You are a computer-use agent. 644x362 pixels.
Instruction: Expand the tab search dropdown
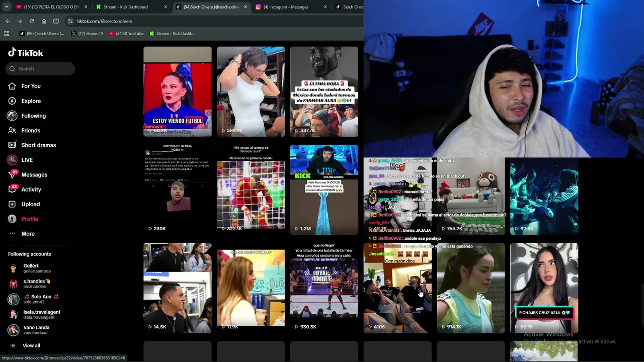click(x=6, y=7)
